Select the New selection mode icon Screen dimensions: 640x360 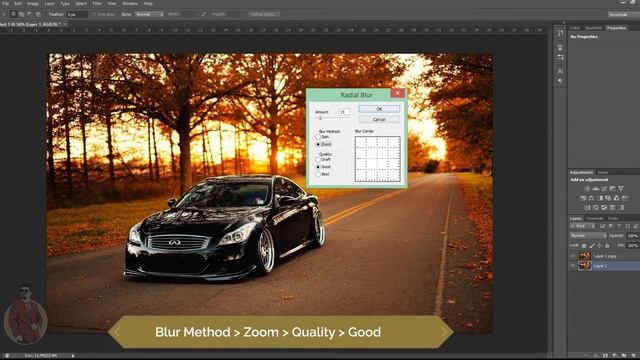13,14
